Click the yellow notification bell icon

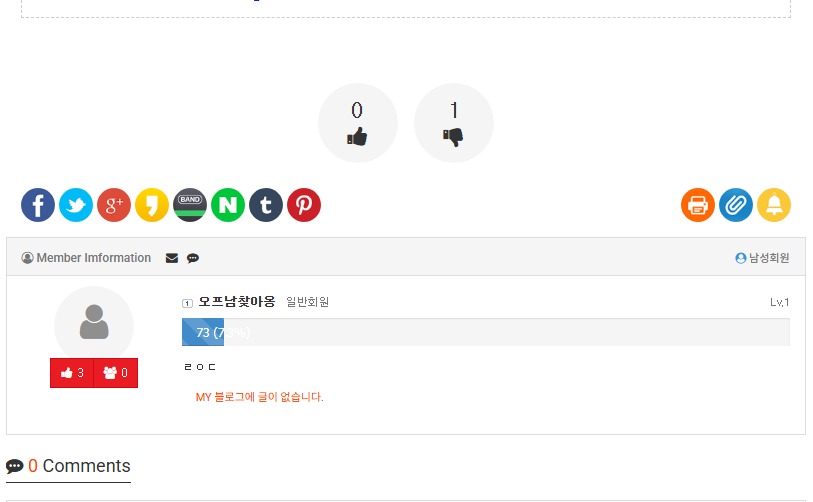[774, 205]
